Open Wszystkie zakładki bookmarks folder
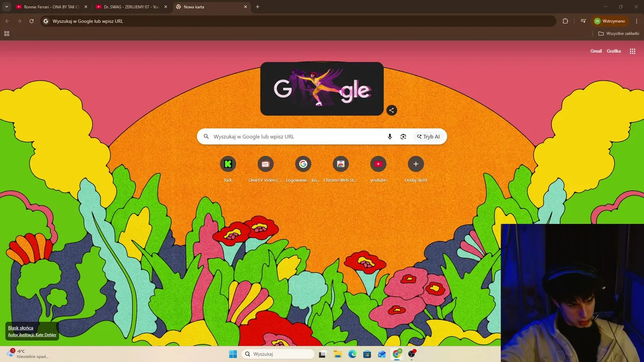This screenshot has height=362, width=644. pyautogui.click(x=618, y=34)
